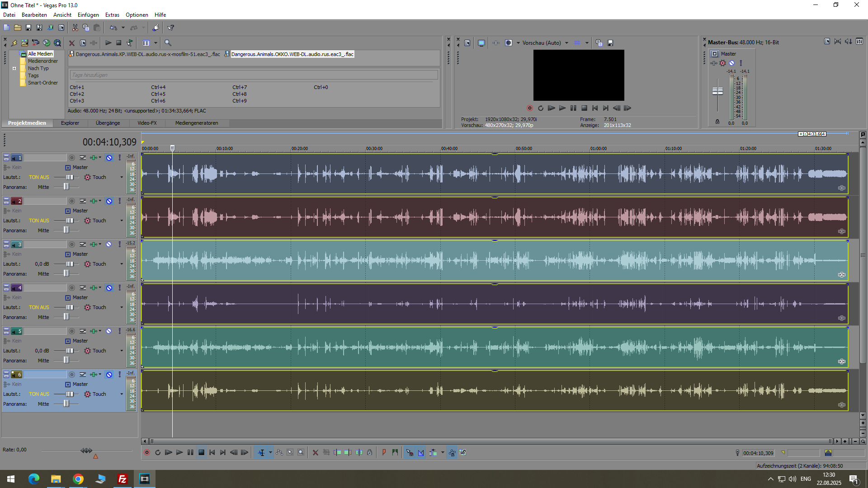Expand the Nach Typ folder tree

pyautogui.click(x=14, y=69)
